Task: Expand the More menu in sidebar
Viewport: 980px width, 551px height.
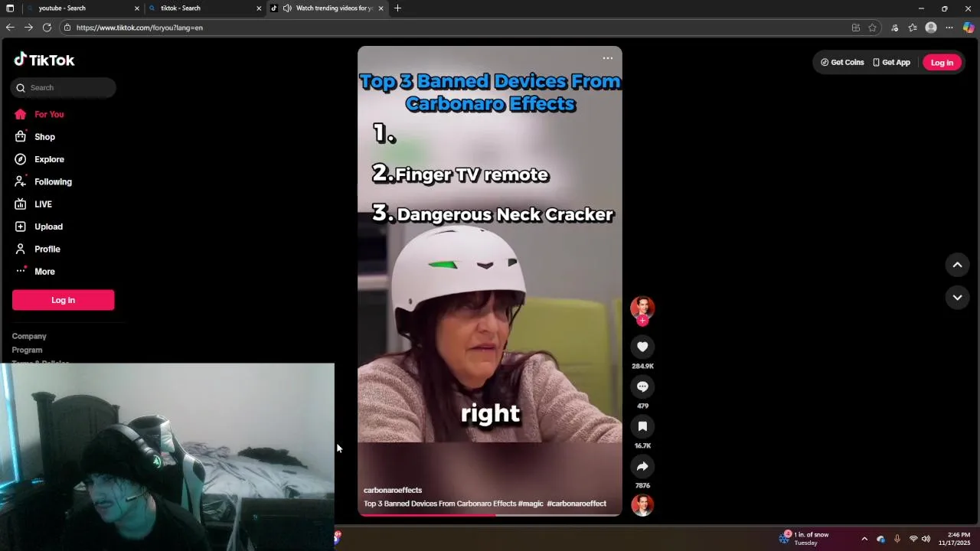Action: point(44,272)
